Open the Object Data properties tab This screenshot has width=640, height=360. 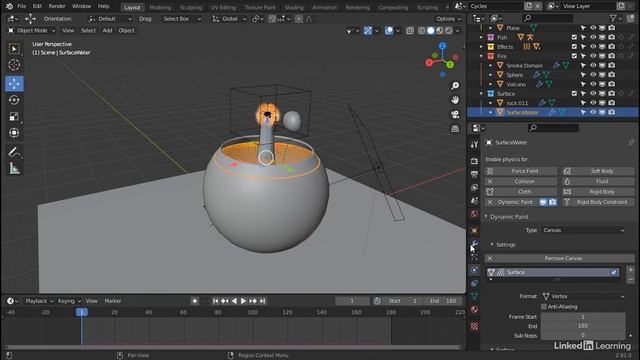(x=474, y=296)
